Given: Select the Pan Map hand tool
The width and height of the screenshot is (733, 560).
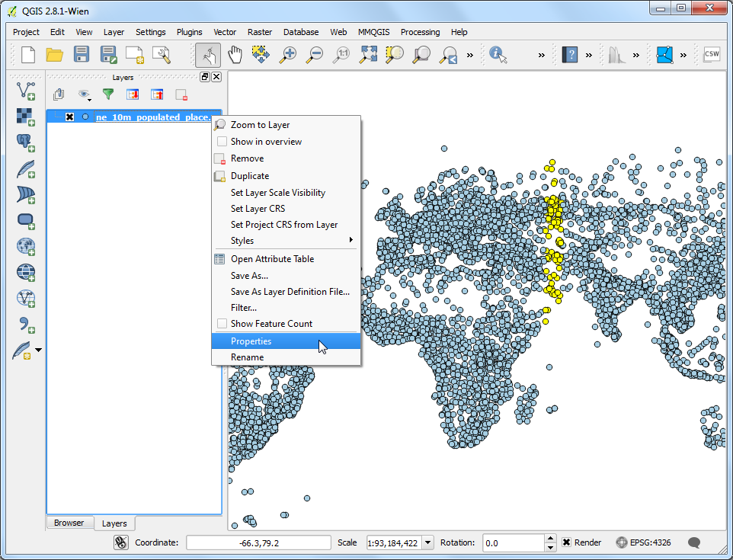Looking at the screenshot, I should coord(235,54).
